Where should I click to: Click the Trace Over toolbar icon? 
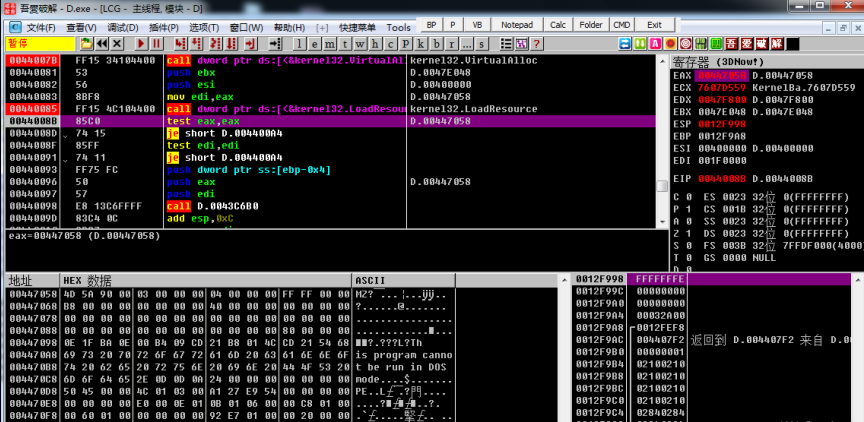pos(231,44)
